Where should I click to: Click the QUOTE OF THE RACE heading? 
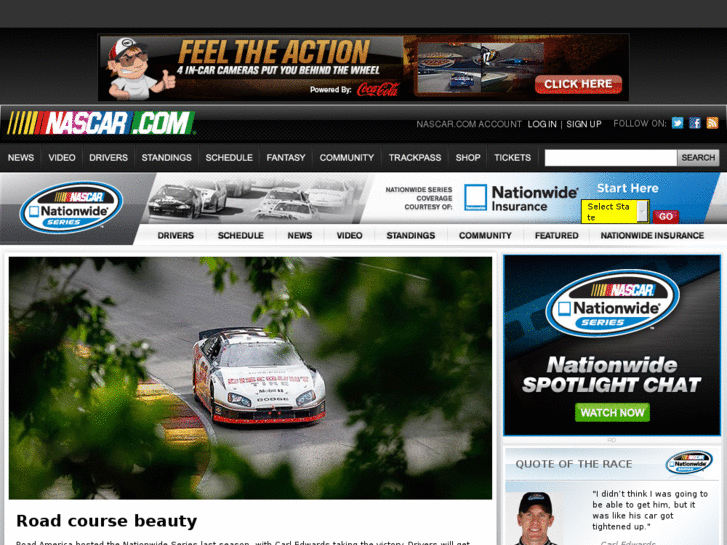click(x=574, y=464)
